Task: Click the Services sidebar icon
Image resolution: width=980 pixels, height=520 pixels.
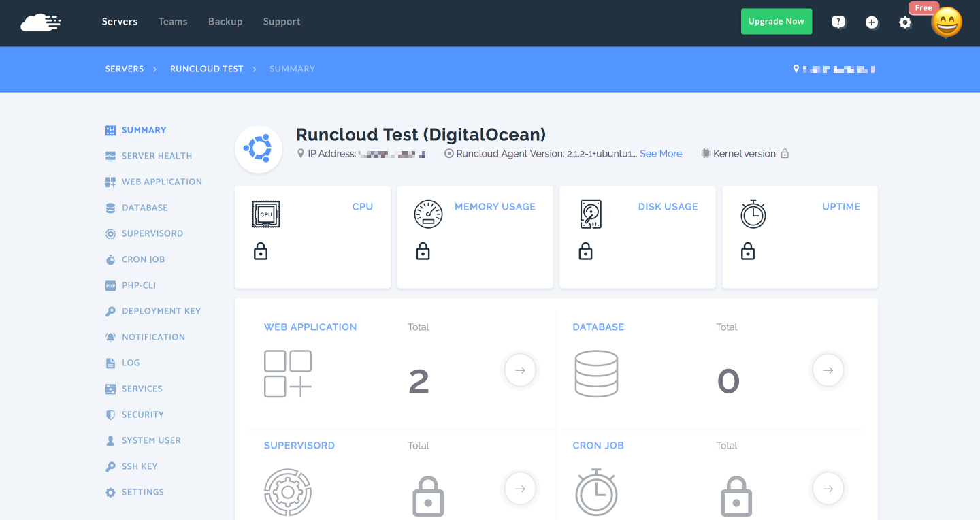Action: [x=110, y=389]
